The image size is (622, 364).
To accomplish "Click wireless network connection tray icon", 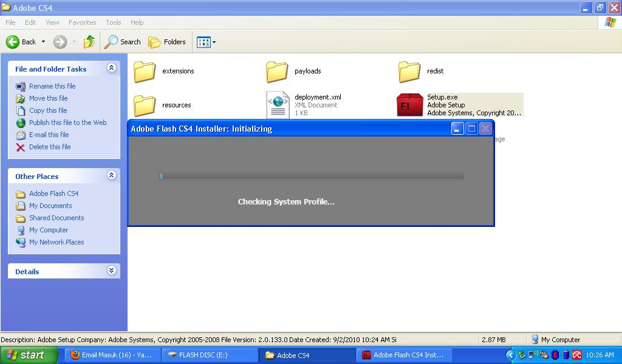I will click(533, 354).
